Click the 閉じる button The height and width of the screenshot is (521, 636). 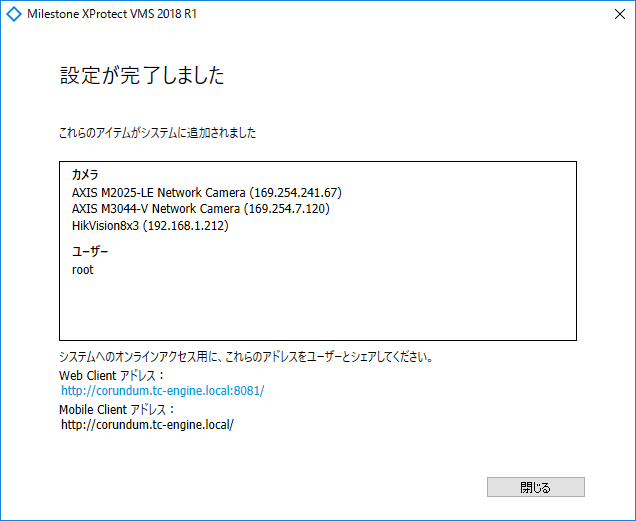pos(535,487)
